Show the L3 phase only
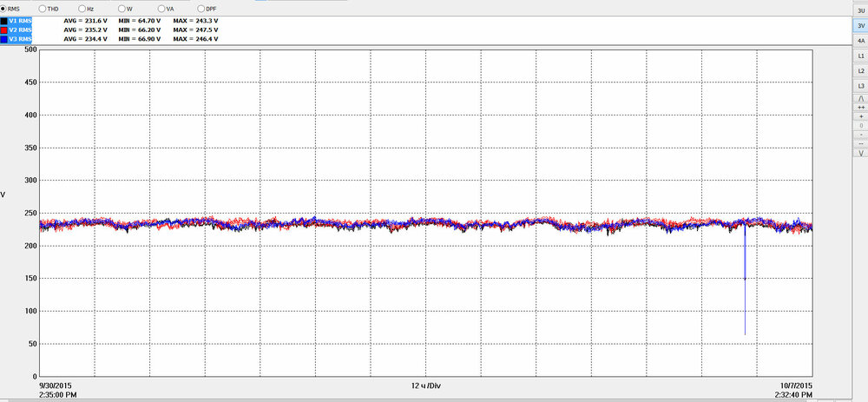This screenshot has height=402, width=868. pyautogui.click(x=860, y=86)
